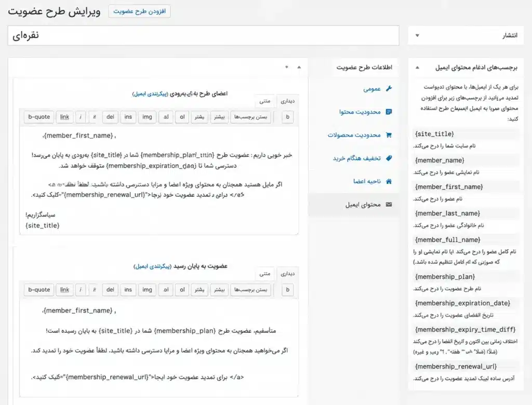
Task: Click img button in عضویت به پایان رسید editor
Action: pyautogui.click(x=147, y=290)
